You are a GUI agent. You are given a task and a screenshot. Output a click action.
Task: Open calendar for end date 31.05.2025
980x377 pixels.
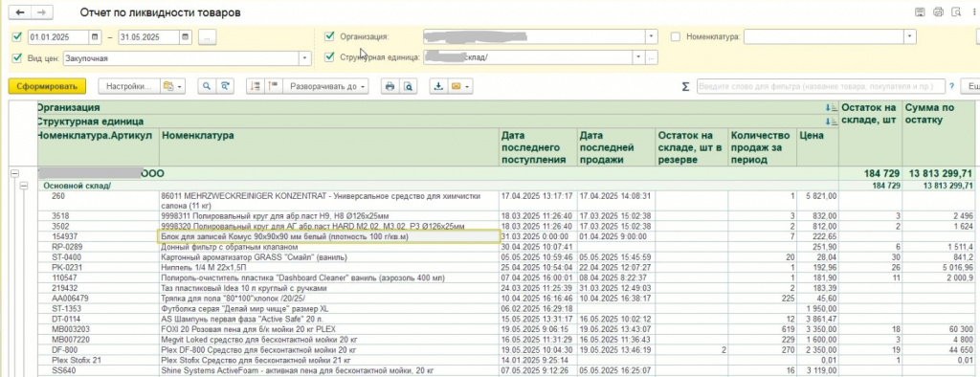pyautogui.click(x=185, y=37)
